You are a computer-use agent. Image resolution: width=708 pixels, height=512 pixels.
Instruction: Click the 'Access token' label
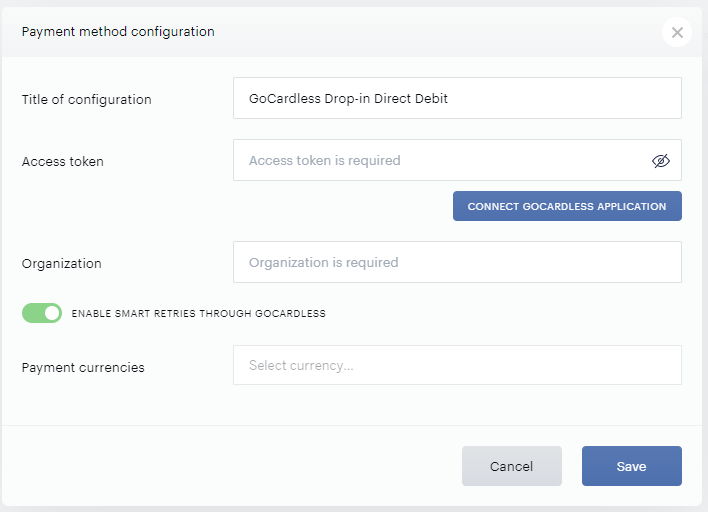[x=62, y=162]
